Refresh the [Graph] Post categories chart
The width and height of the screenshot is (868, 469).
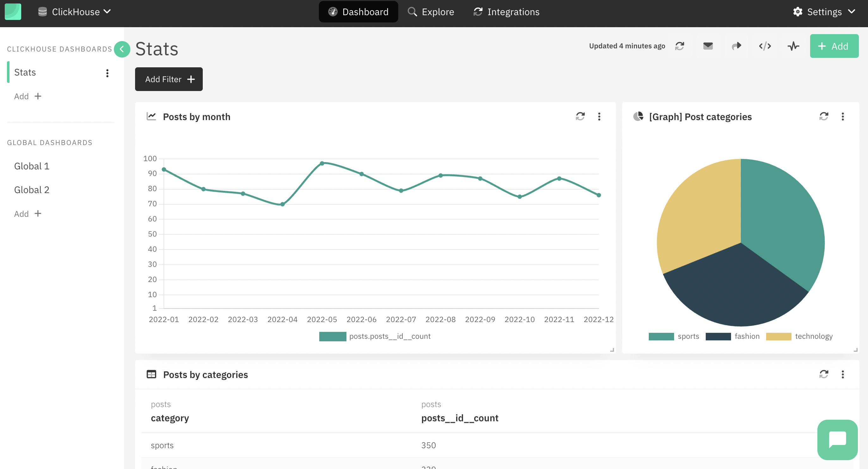point(824,117)
